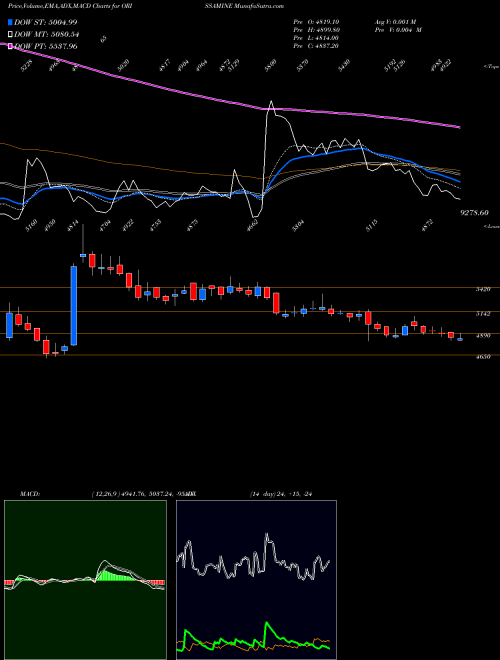Image resolution: width=500 pixels, height=660 pixels.
Task: Click the Pre C: 4837.20 value
Action: [316, 46]
